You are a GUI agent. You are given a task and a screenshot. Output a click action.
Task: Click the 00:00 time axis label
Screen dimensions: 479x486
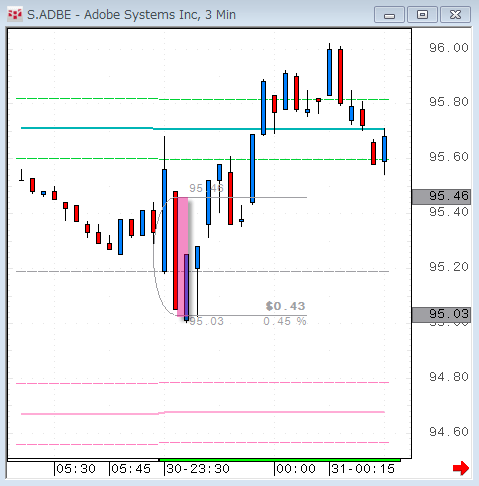point(296,469)
